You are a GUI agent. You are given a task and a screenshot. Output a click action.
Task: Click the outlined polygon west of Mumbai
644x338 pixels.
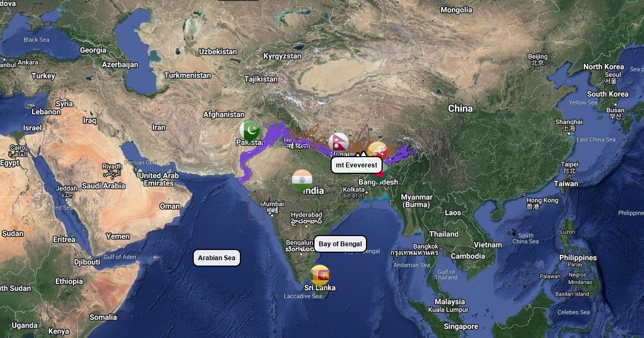(x=256, y=207)
